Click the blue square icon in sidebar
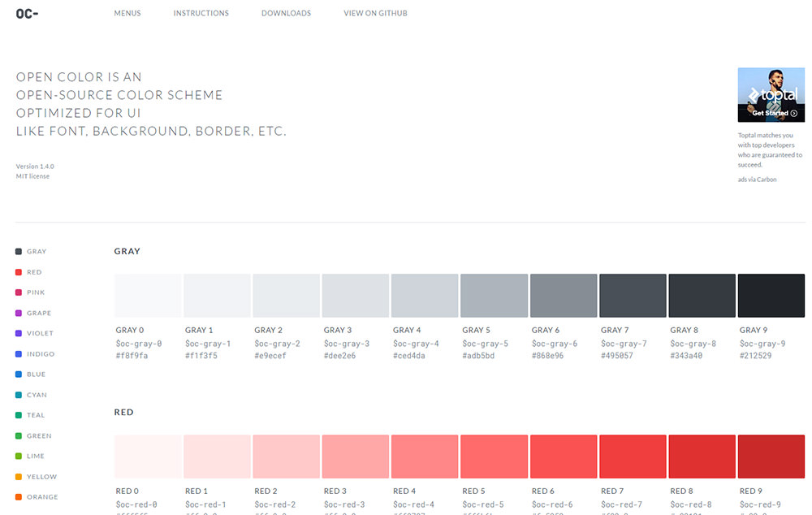Screen dimensions: 812x515 (x=19, y=374)
